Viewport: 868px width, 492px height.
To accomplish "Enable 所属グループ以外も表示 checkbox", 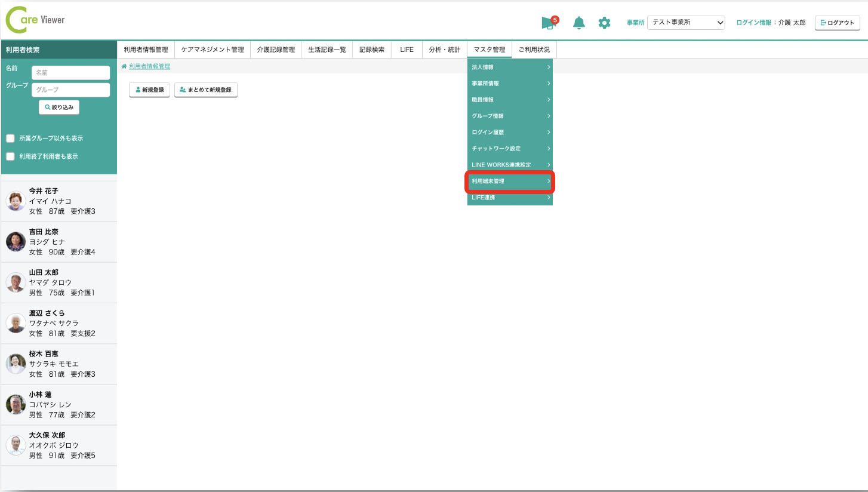I will pyautogui.click(x=10, y=138).
